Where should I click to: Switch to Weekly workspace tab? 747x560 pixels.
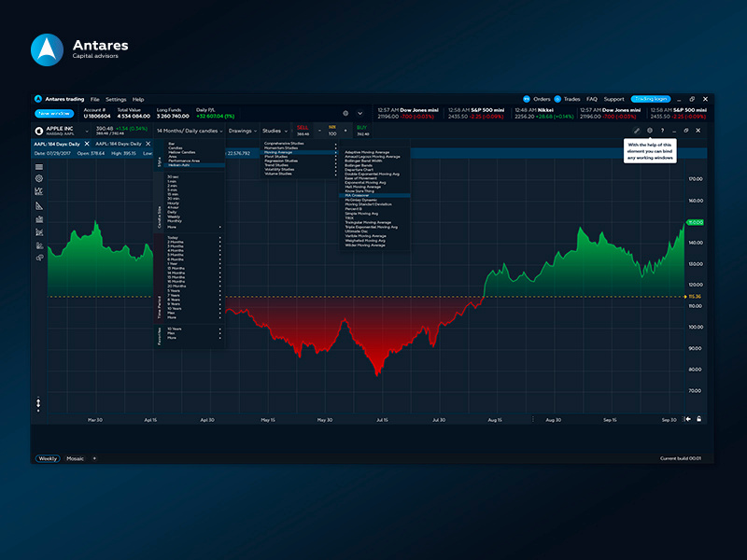[48, 458]
